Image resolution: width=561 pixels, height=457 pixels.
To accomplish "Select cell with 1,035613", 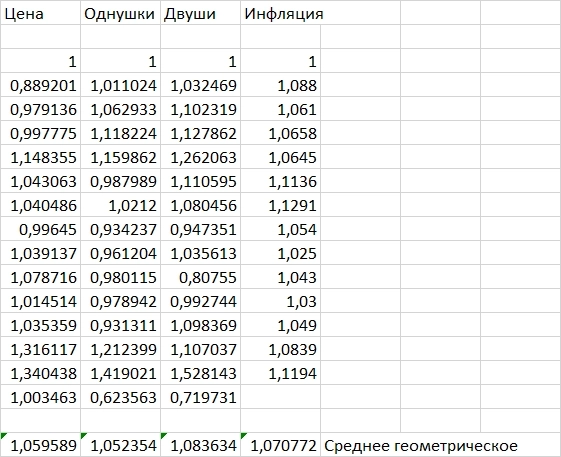I will (200, 253).
